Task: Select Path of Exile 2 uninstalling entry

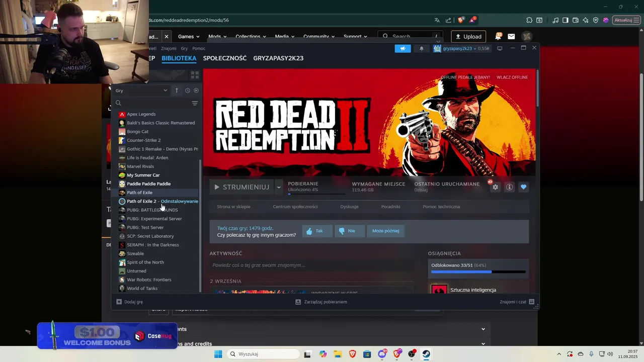Action: [x=158, y=201]
